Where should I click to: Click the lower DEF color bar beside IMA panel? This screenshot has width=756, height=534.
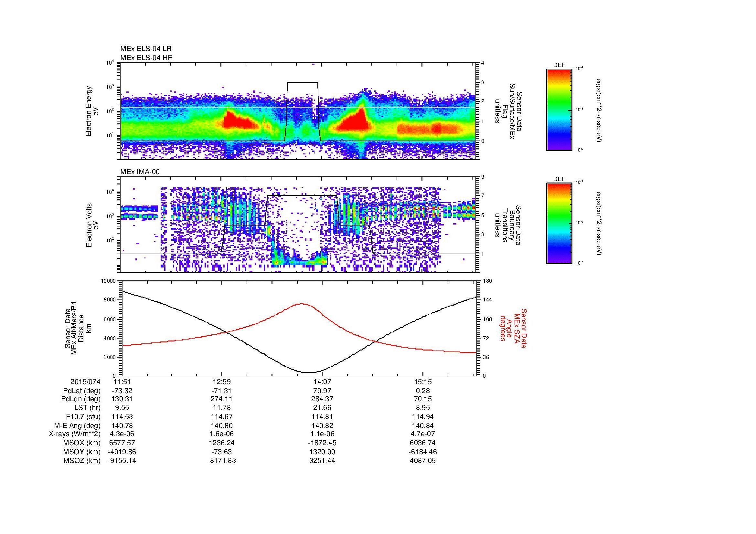559,224
